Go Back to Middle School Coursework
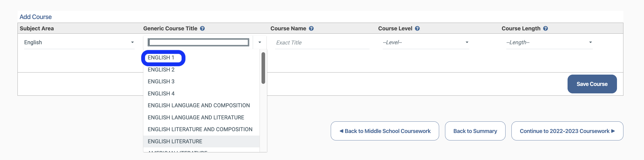The height and width of the screenshot is (160, 644). click(x=385, y=131)
